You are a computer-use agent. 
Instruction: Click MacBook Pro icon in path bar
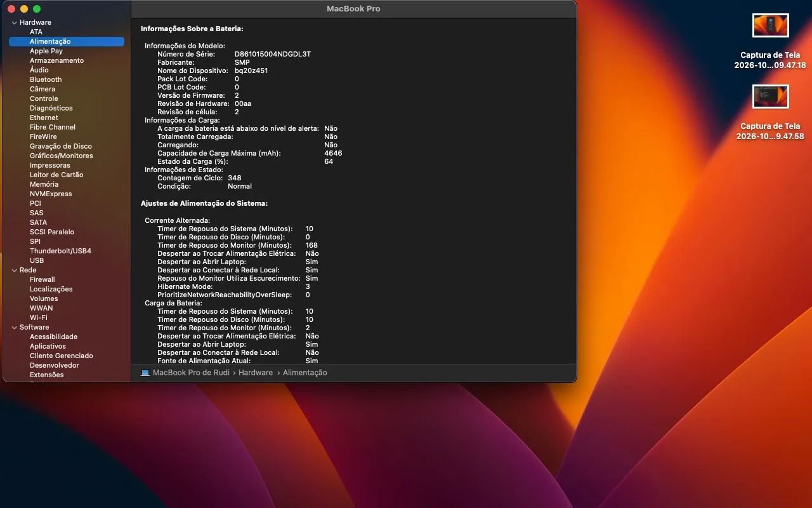point(145,373)
